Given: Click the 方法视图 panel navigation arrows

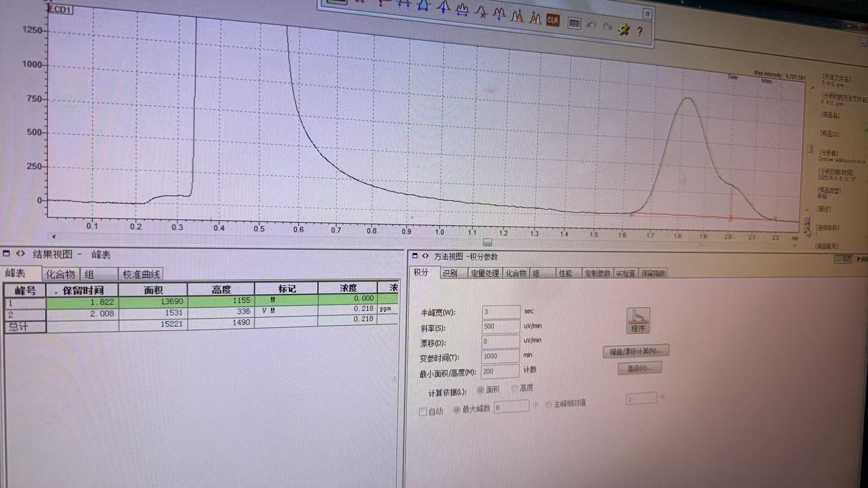Looking at the screenshot, I should (x=425, y=256).
